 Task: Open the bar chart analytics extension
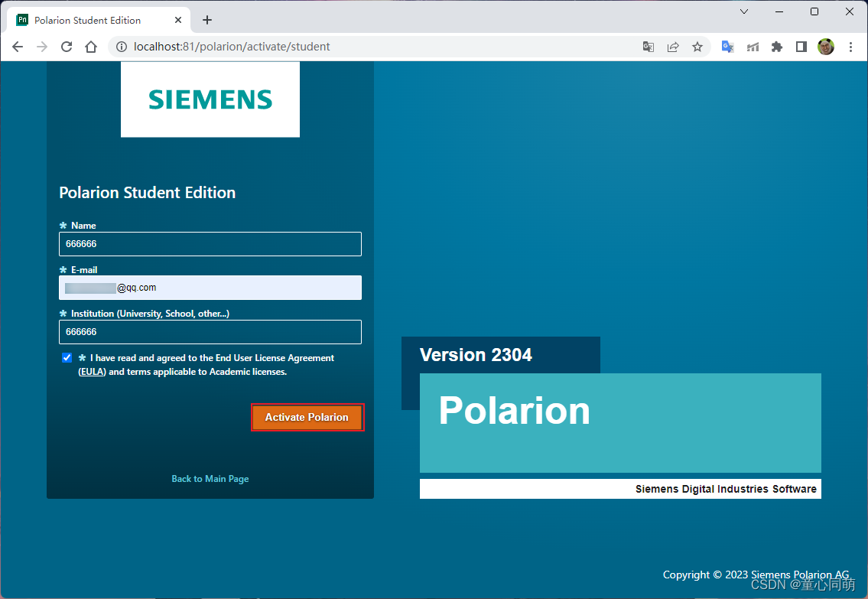pyautogui.click(x=753, y=47)
